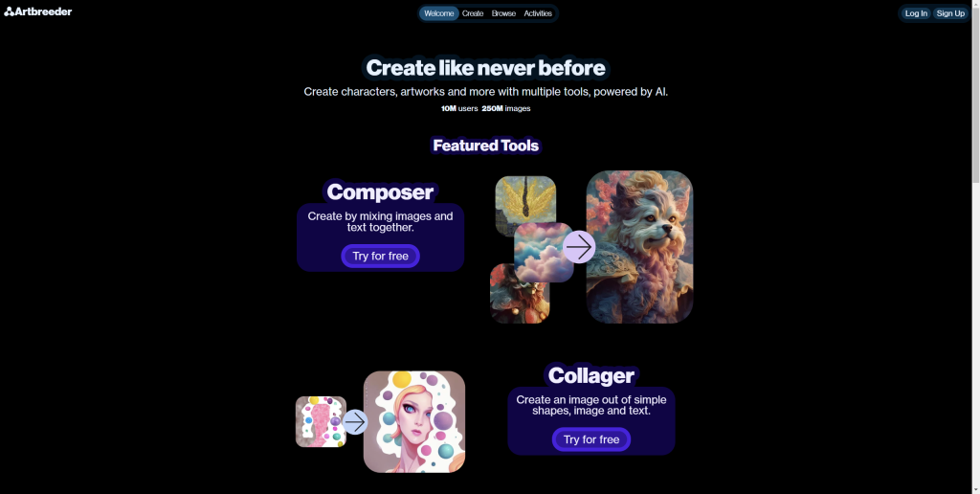Image resolution: width=980 pixels, height=494 pixels.
Task: Click the page vertical scrollbar
Action: (975, 247)
